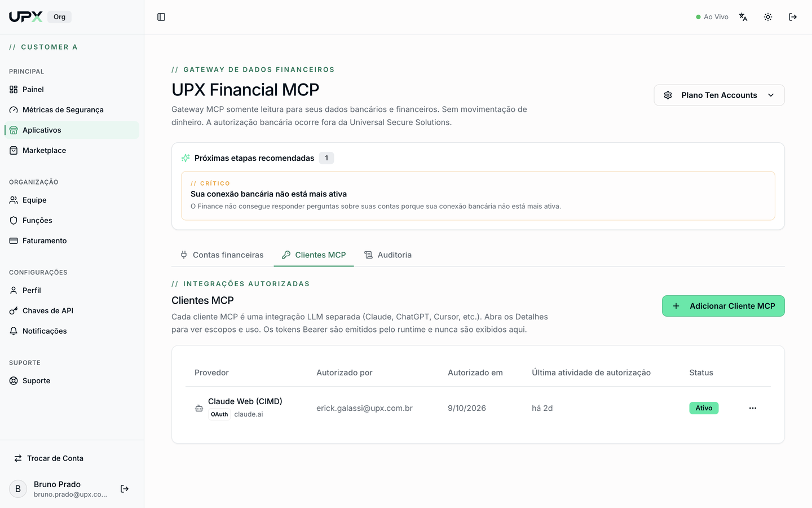812x508 pixels.
Task: Select the Clientes MCP tab
Action: (x=314, y=255)
